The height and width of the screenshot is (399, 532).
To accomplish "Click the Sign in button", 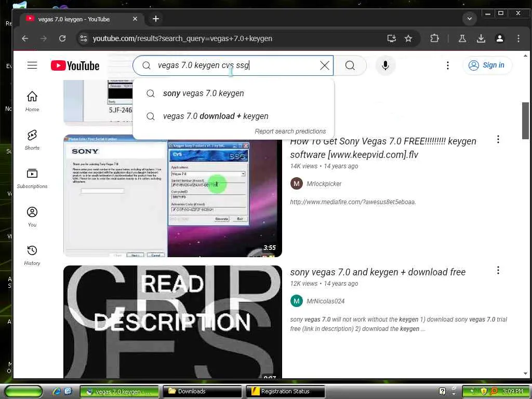I will coord(487,65).
